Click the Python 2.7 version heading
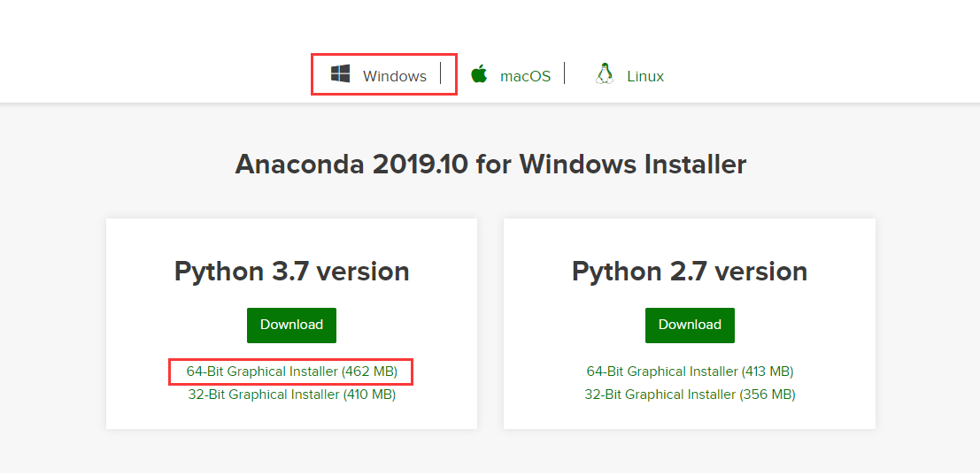This screenshot has height=475, width=980. 690,272
